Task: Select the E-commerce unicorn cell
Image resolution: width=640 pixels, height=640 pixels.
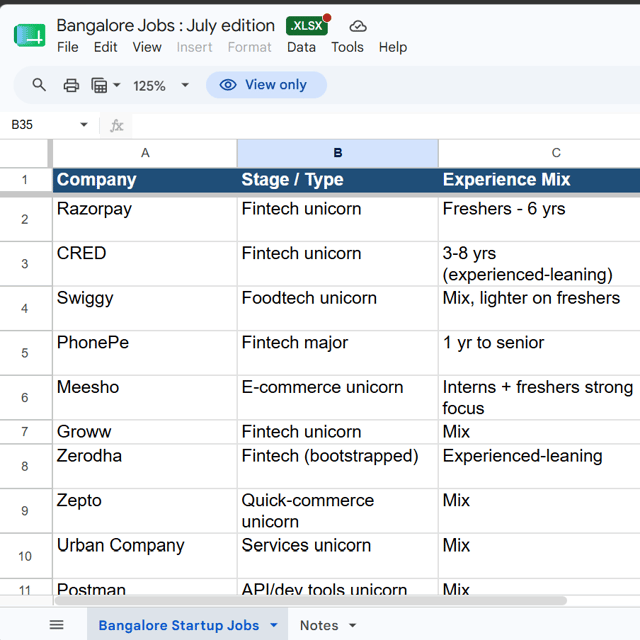Action: pyautogui.click(x=338, y=397)
